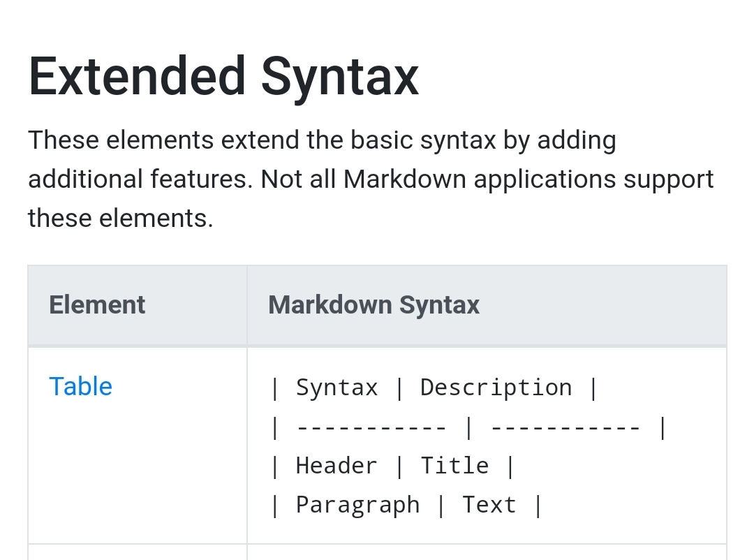Select the Extended Syntax page heading
754x560 pixels.
[223, 75]
